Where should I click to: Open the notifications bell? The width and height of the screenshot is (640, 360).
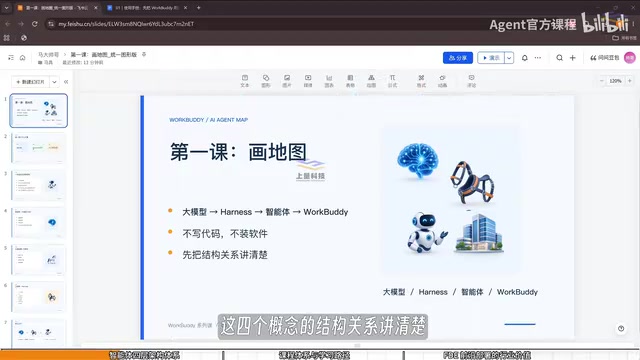coord(524,58)
